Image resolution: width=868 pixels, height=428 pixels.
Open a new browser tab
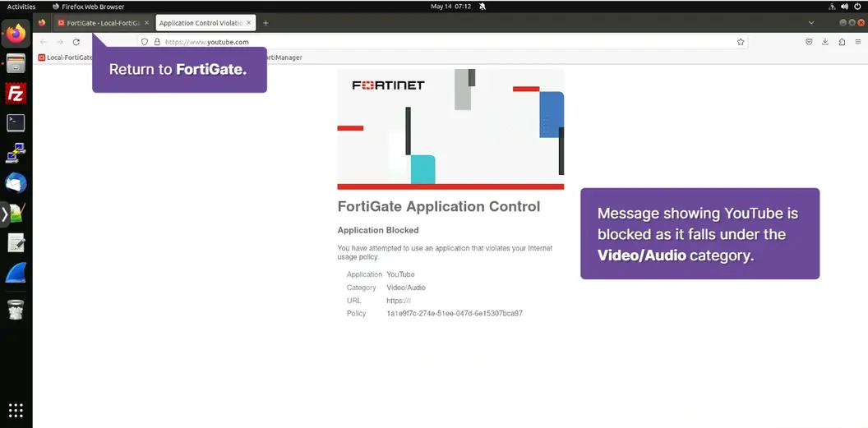click(x=265, y=23)
